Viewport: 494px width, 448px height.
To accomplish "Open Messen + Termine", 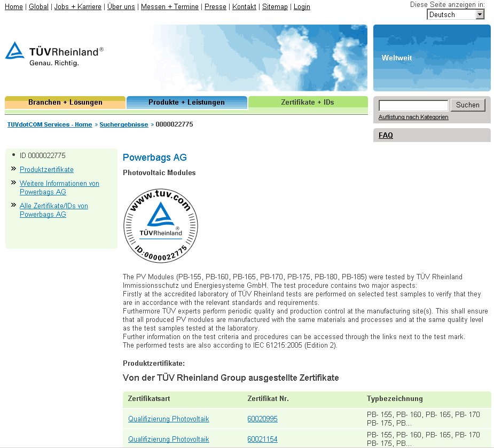I will [170, 6].
